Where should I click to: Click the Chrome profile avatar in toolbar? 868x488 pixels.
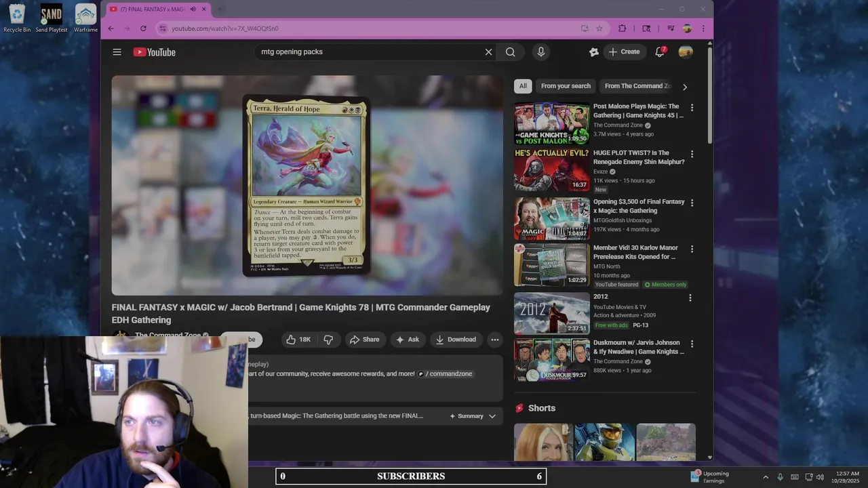pyautogui.click(x=687, y=28)
